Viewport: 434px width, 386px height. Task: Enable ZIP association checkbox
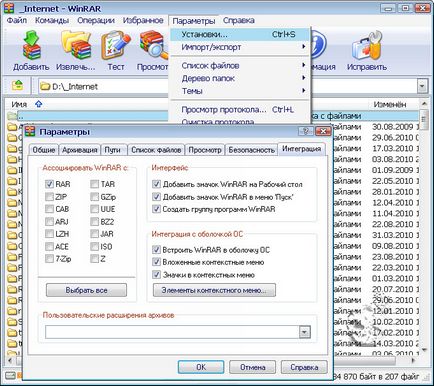click(49, 197)
